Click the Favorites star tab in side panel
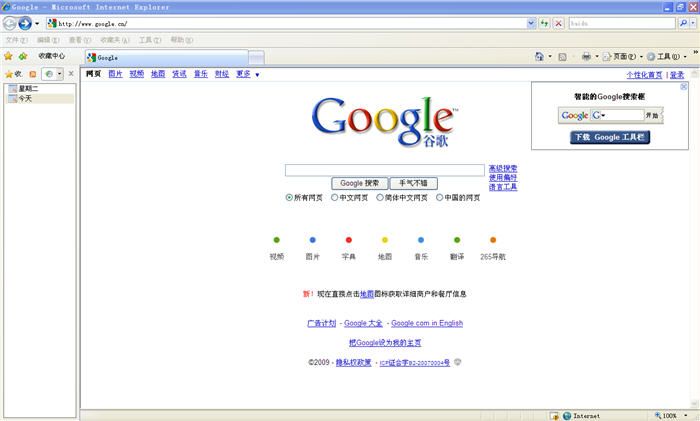 pos(13,74)
